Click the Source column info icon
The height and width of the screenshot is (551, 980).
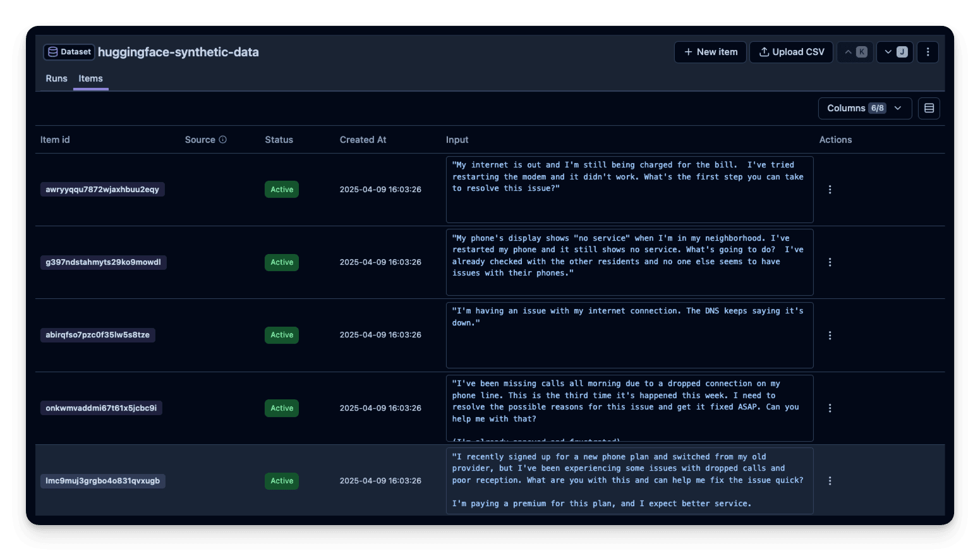222,140
